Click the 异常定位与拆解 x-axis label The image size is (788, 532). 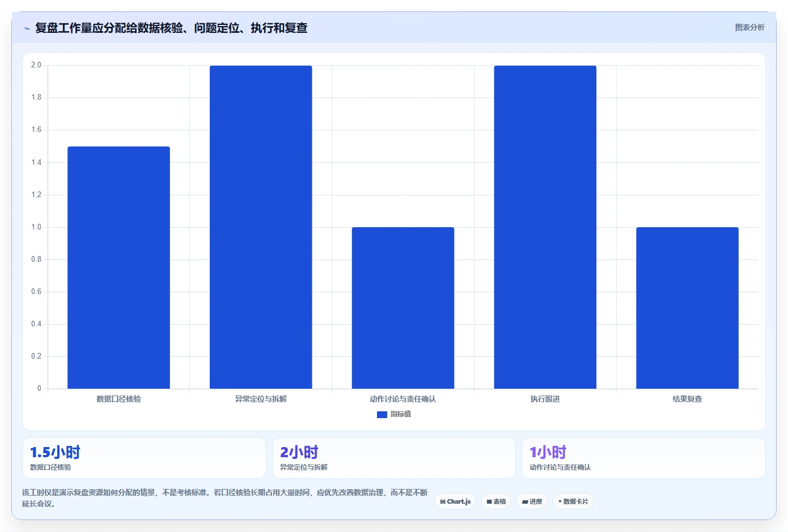[x=261, y=399]
